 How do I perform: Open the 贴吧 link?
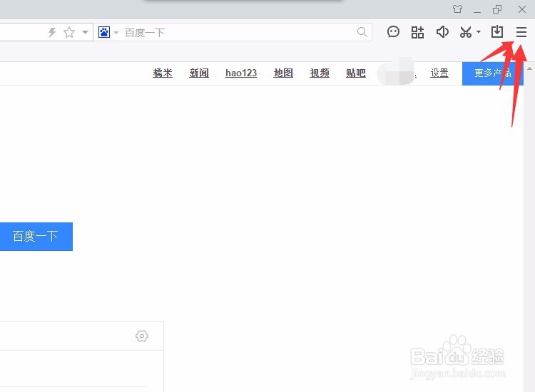(x=355, y=73)
